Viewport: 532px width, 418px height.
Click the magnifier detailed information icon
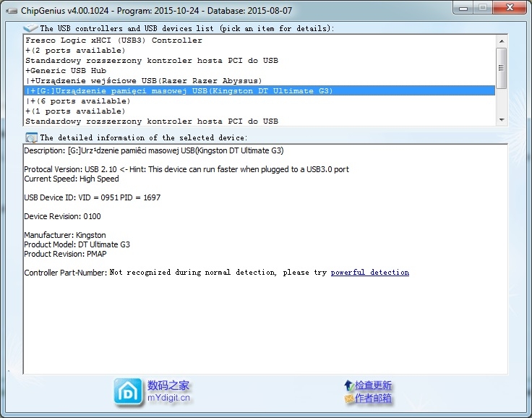[x=31, y=137]
